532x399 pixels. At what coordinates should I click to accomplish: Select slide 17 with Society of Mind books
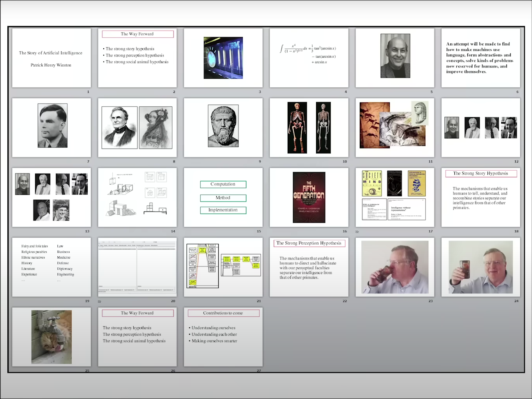click(395, 197)
